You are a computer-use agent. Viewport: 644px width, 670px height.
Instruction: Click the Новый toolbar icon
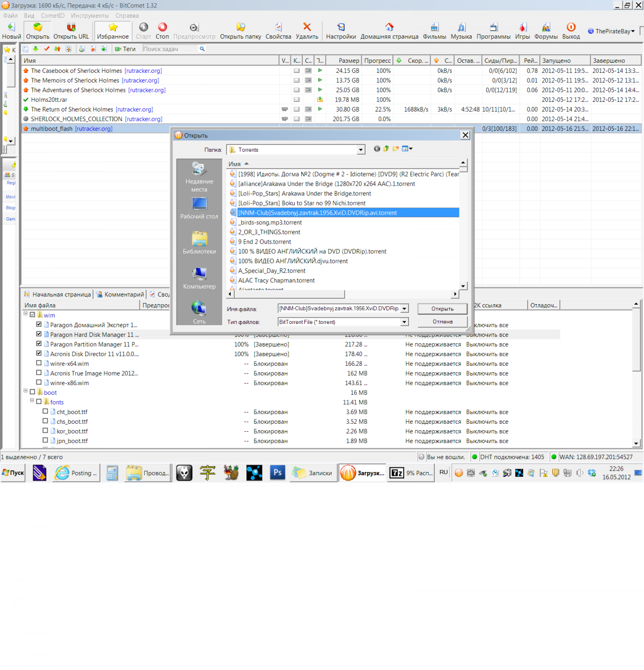11,27
